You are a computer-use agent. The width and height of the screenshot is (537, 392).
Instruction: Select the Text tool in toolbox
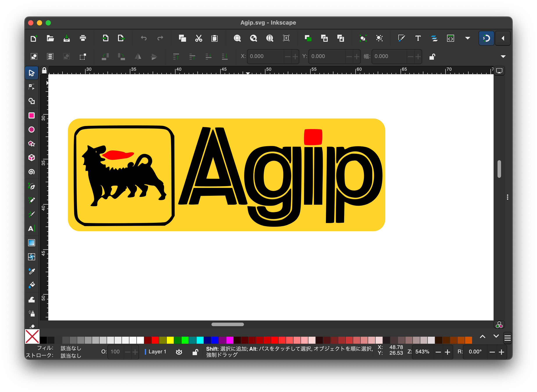click(32, 228)
